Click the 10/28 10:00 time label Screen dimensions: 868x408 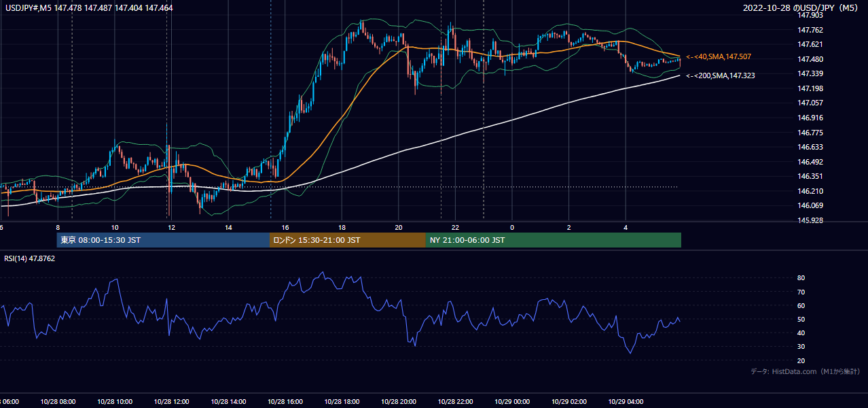(115, 402)
